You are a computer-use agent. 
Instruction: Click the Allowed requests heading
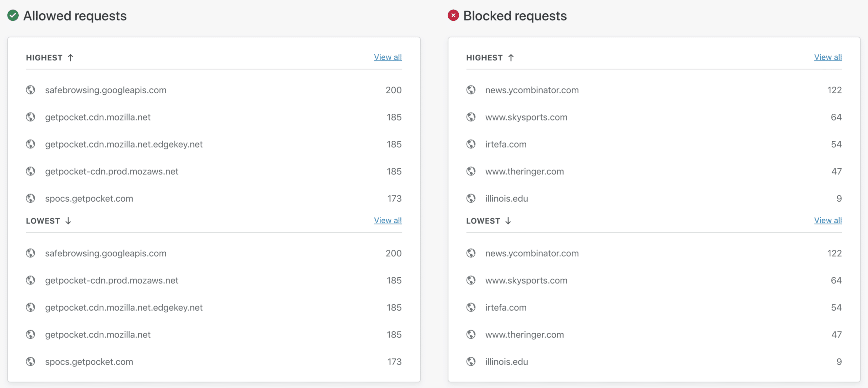coord(75,16)
